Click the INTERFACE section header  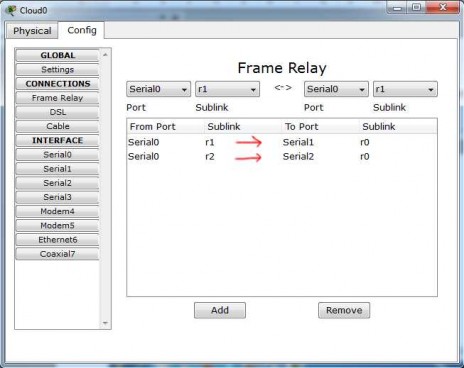point(57,140)
